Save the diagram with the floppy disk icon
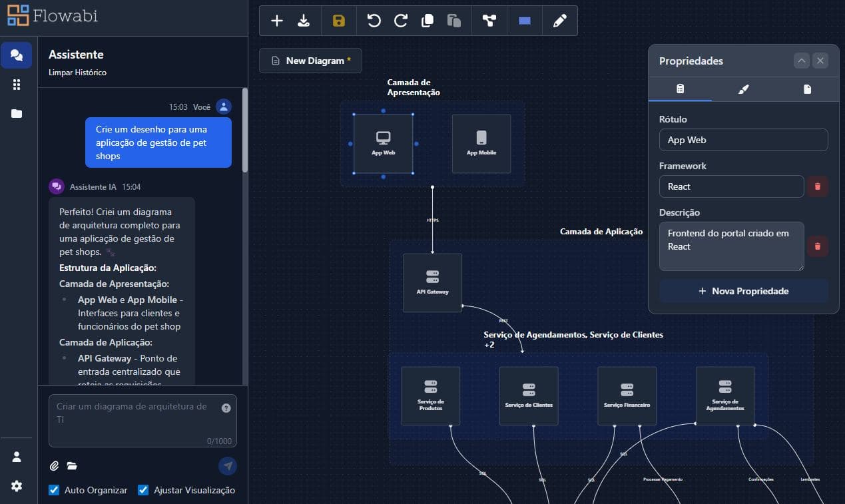 (x=339, y=21)
